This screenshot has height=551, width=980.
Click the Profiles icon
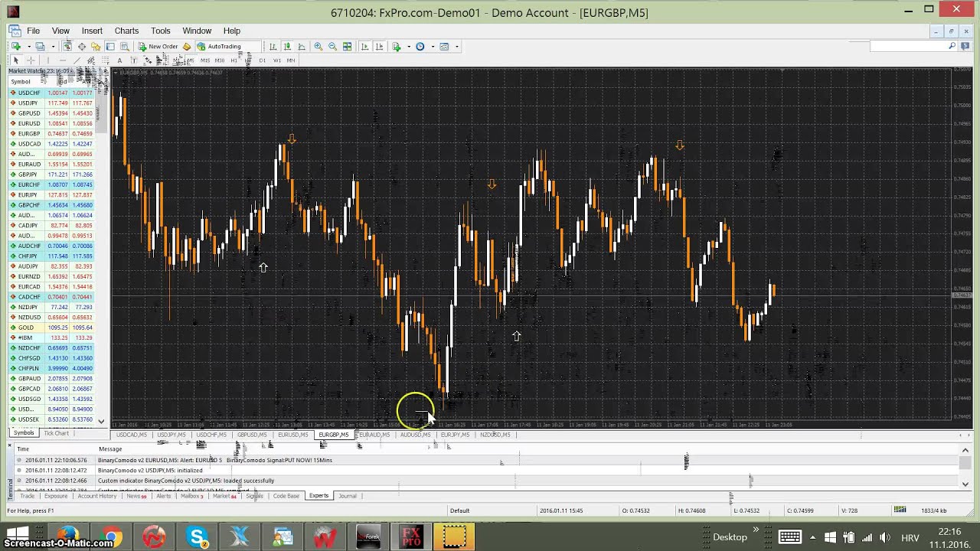tap(40, 46)
